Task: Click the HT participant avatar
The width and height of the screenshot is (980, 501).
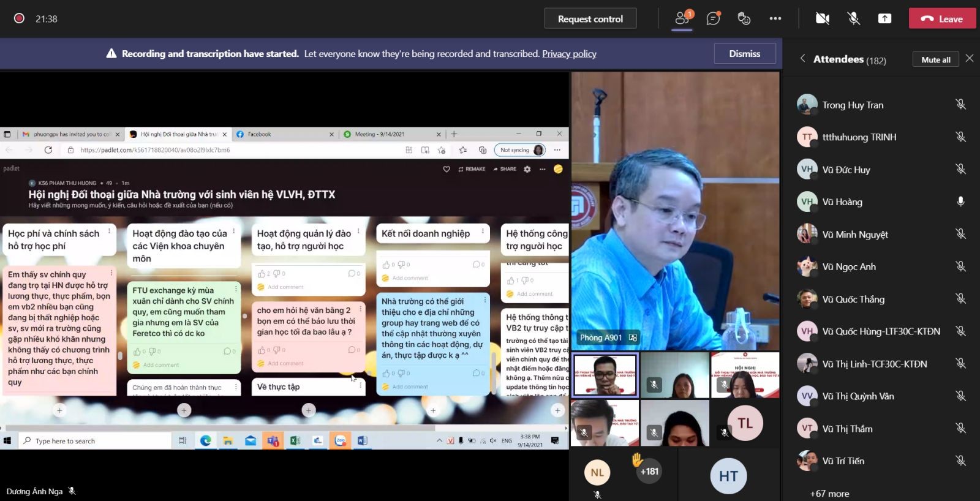Action: 728,476
